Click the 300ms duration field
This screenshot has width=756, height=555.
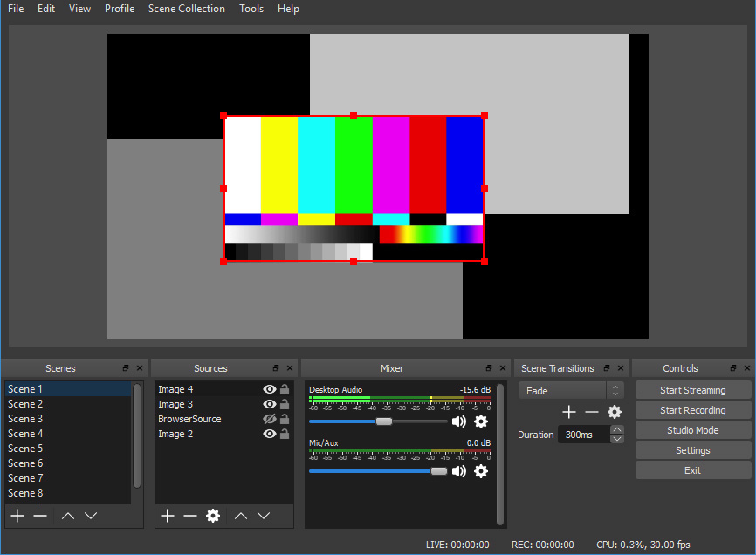pyautogui.click(x=584, y=435)
